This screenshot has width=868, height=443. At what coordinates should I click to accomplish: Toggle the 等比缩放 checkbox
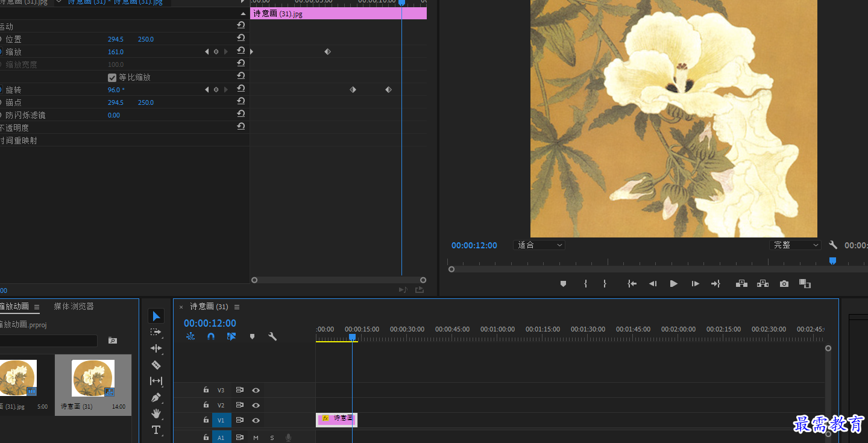112,77
